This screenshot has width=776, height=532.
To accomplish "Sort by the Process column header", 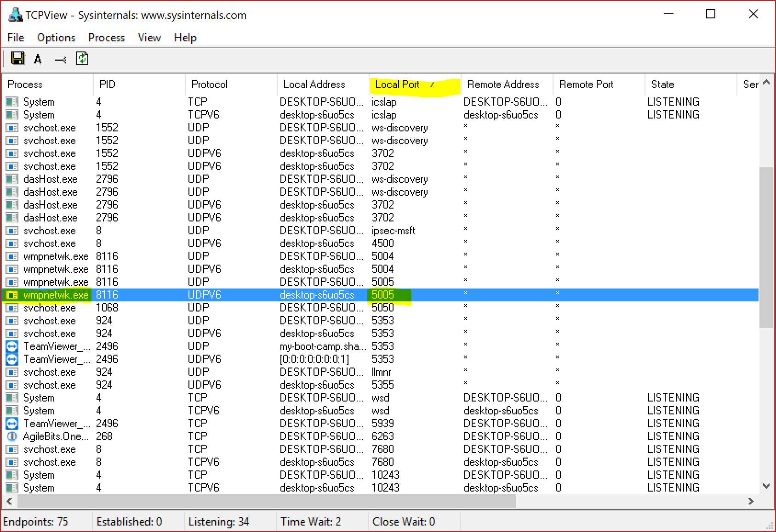I will (x=47, y=85).
